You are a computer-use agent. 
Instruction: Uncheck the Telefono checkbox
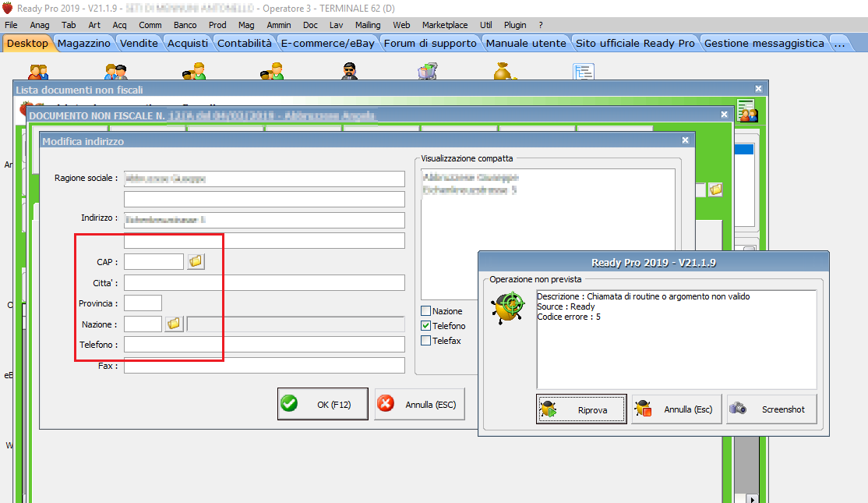click(425, 326)
